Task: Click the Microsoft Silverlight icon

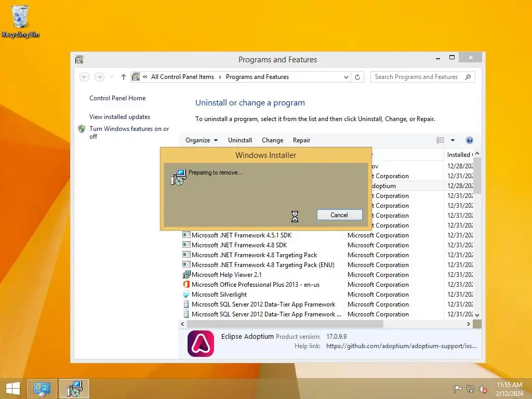Action: pos(187,294)
